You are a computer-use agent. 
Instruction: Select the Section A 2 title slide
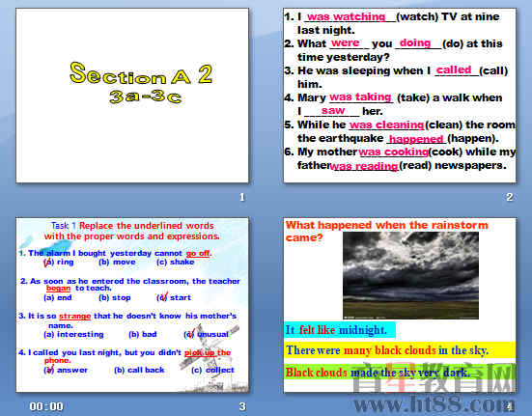[x=132, y=96]
